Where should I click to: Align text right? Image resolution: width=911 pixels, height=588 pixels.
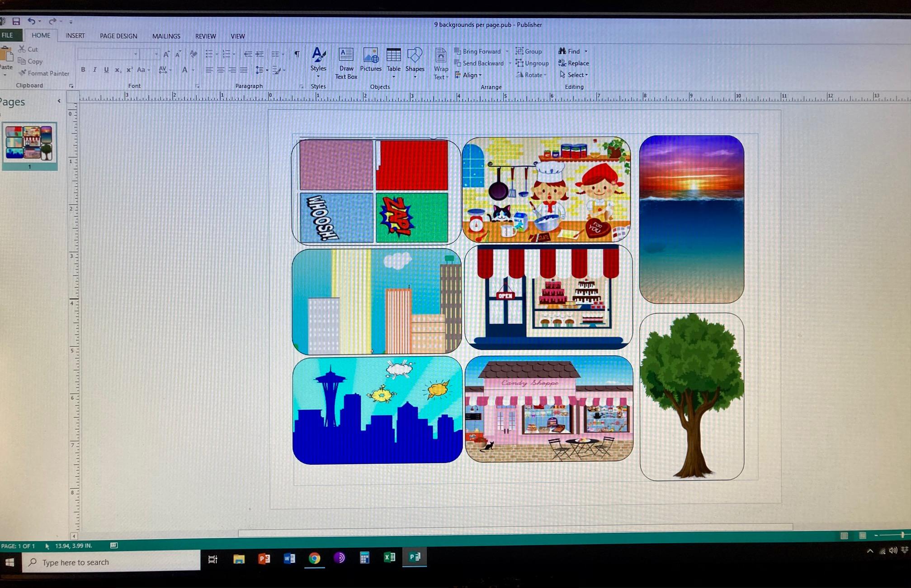coord(232,70)
